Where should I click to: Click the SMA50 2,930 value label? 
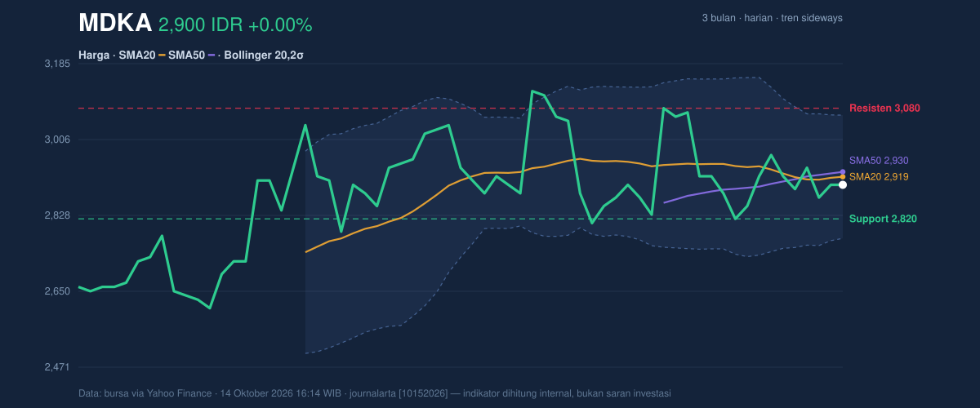(x=879, y=161)
